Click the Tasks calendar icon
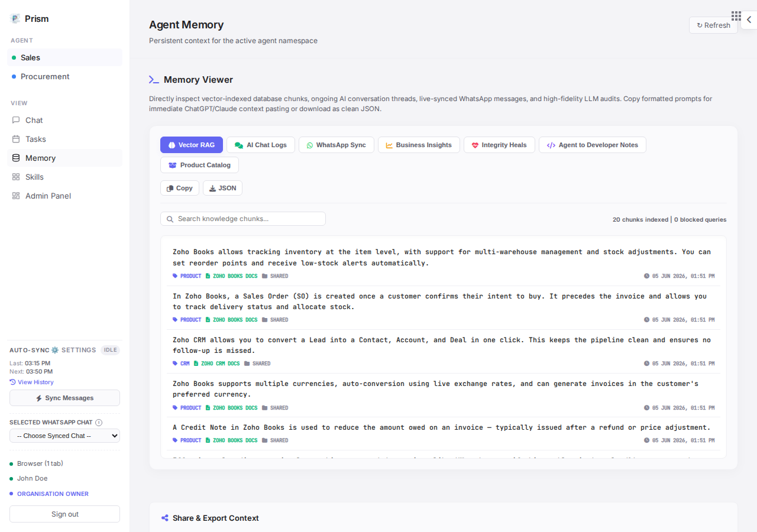 [x=16, y=139]
